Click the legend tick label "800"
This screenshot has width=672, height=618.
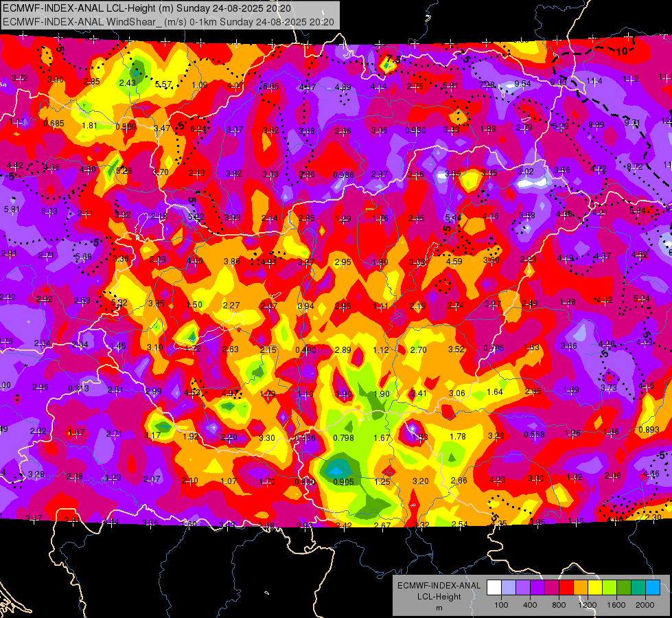tap(559, 605)
